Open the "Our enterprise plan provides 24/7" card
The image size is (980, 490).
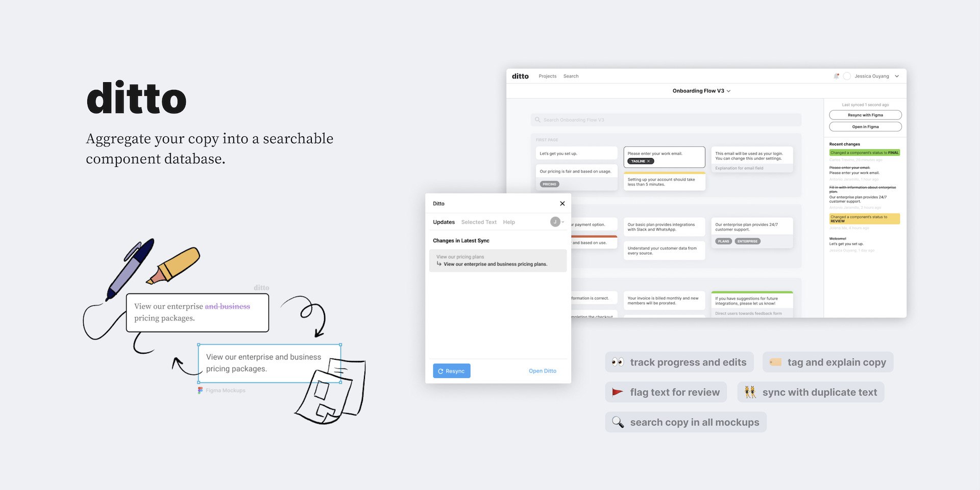(752, 233)
